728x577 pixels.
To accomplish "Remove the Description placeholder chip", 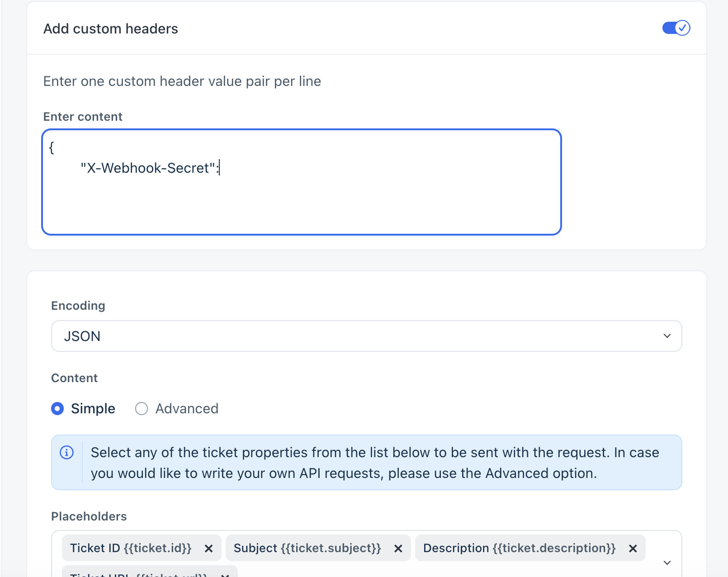I will tap(633, 549).
